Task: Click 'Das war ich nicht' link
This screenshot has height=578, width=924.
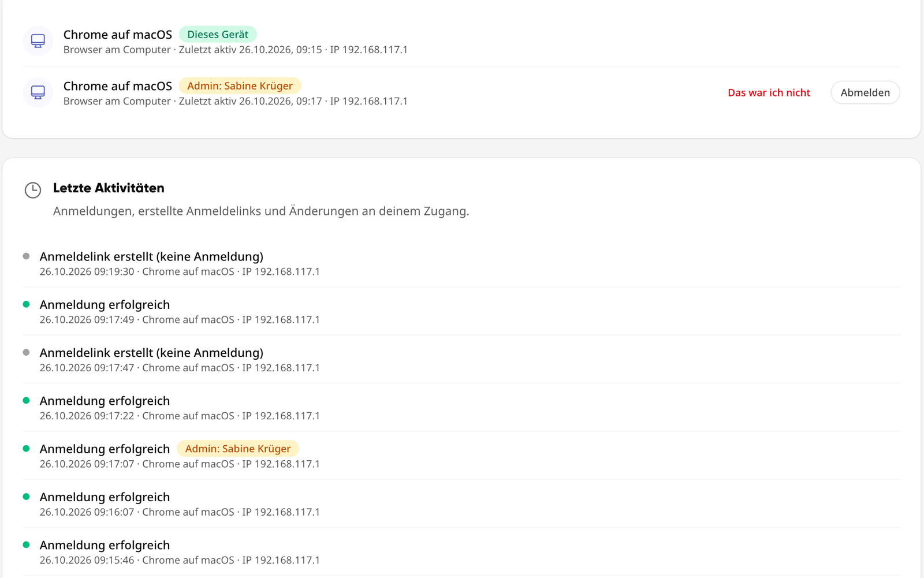Action: pos(769,92)
